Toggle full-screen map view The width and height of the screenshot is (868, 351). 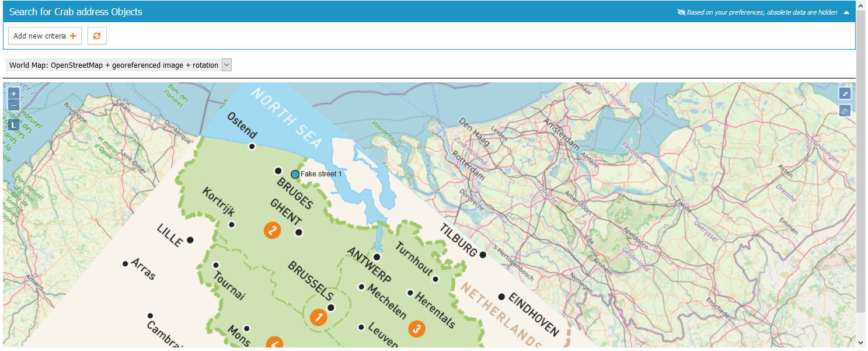coord(845,93)
